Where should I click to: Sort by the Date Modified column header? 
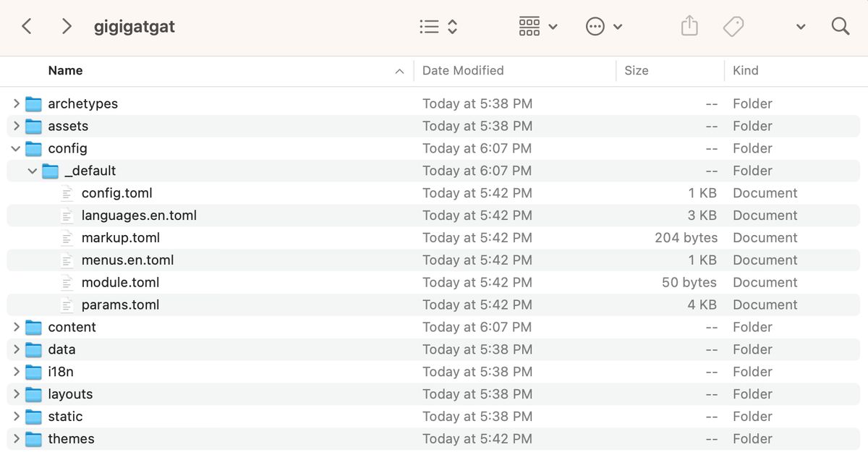[463, 71]
